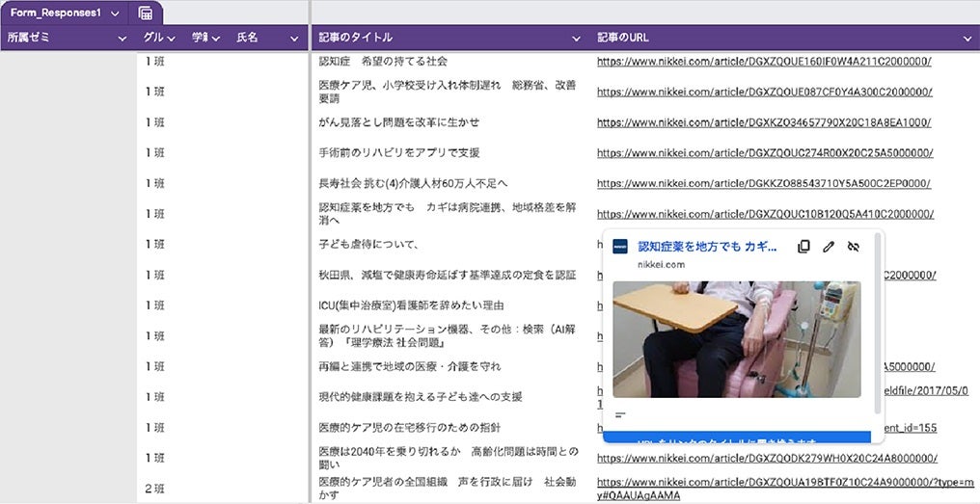Click the calculator icon beside table name

(145, 13)
